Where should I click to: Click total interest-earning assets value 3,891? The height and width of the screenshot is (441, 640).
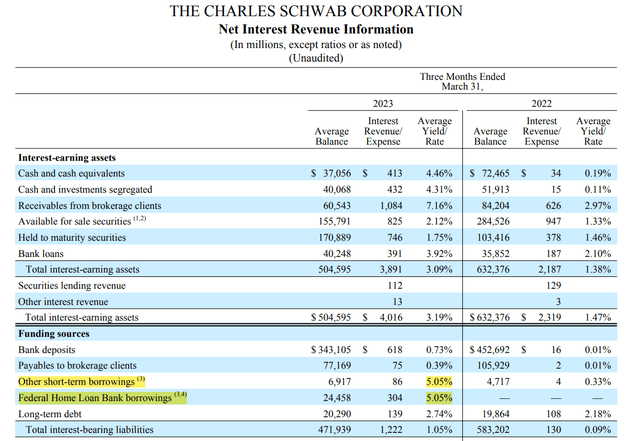[x=391, y=270]
